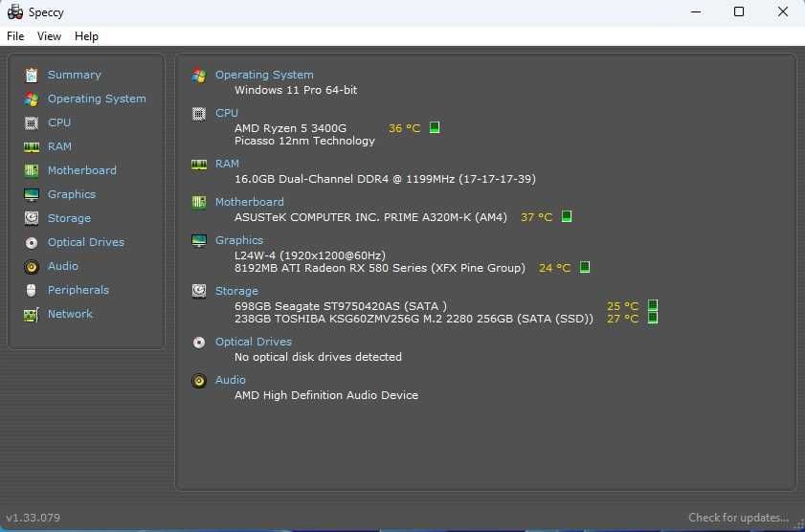Click Operating System heading link in summary
805x532 pixels.
click(264, 75)
